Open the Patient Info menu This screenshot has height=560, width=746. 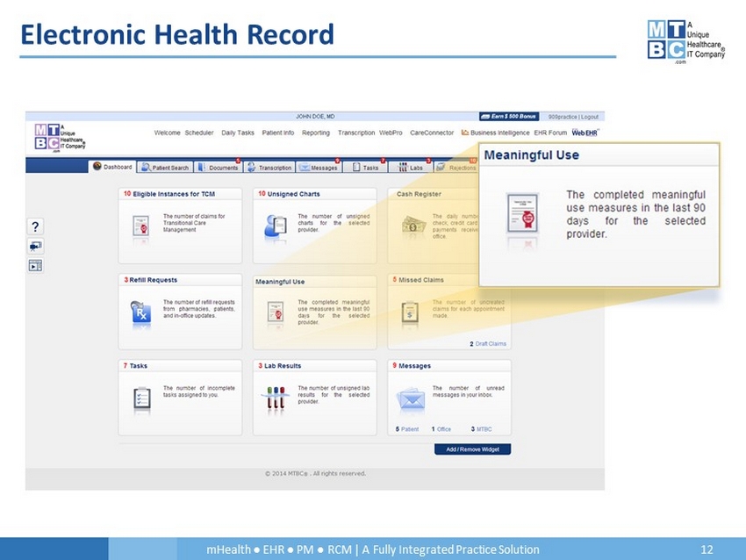click(x=278, y=133)
